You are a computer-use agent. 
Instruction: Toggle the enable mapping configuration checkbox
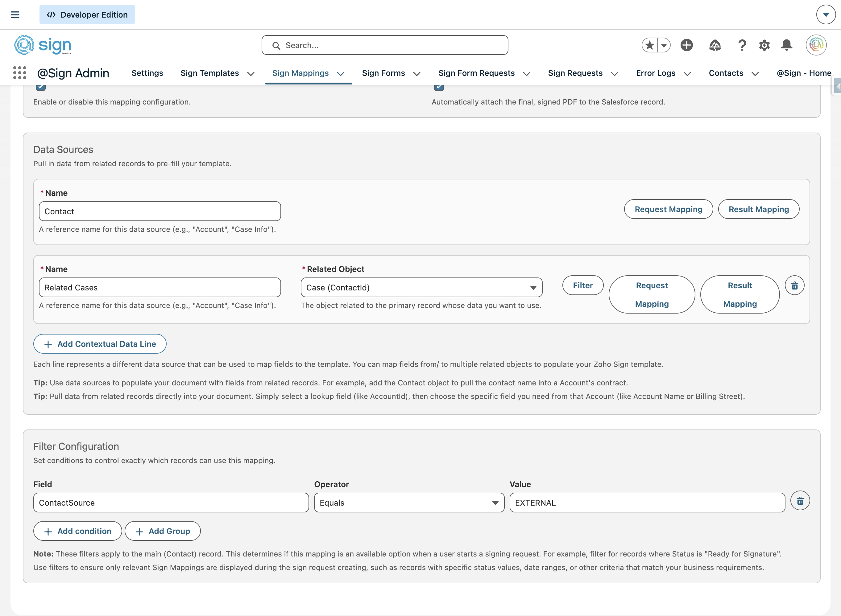(x=41, y=87)
